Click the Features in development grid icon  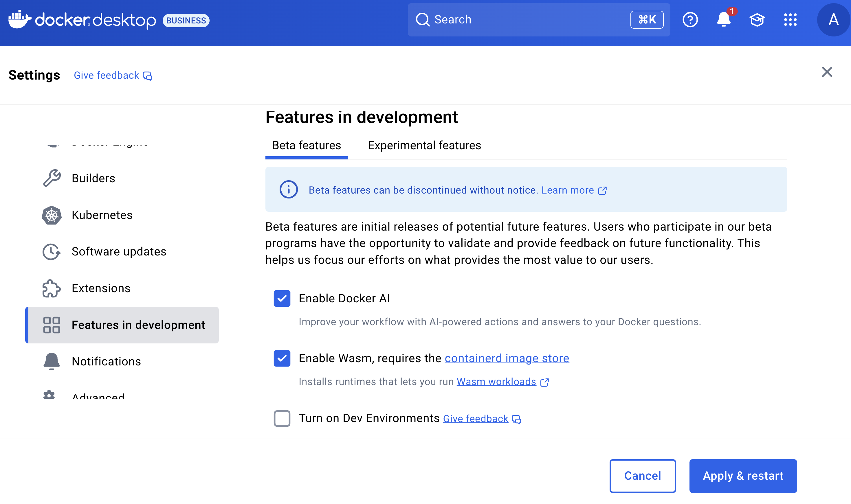coord(52,325)
